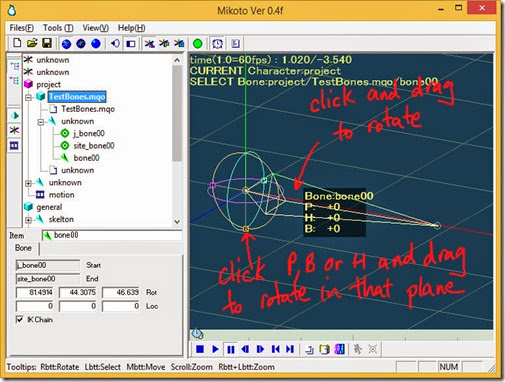505x382 pixels.
Task: Jump to last frame button
Action: pos(290,349)
